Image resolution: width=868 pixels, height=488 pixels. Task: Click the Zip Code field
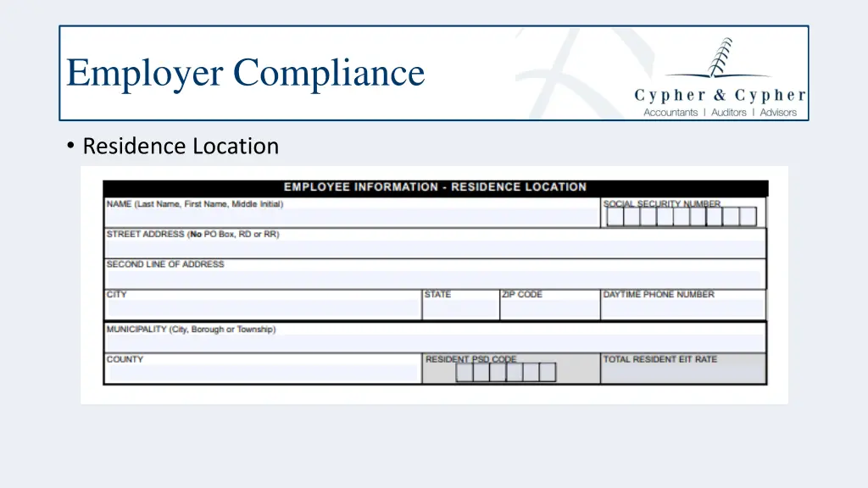549,304
